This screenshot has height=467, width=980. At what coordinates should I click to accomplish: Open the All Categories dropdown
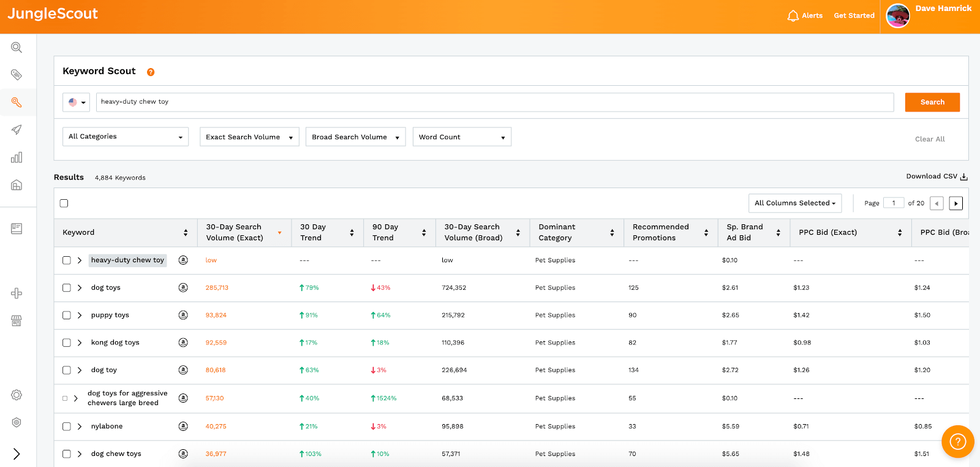pos(126,137)
